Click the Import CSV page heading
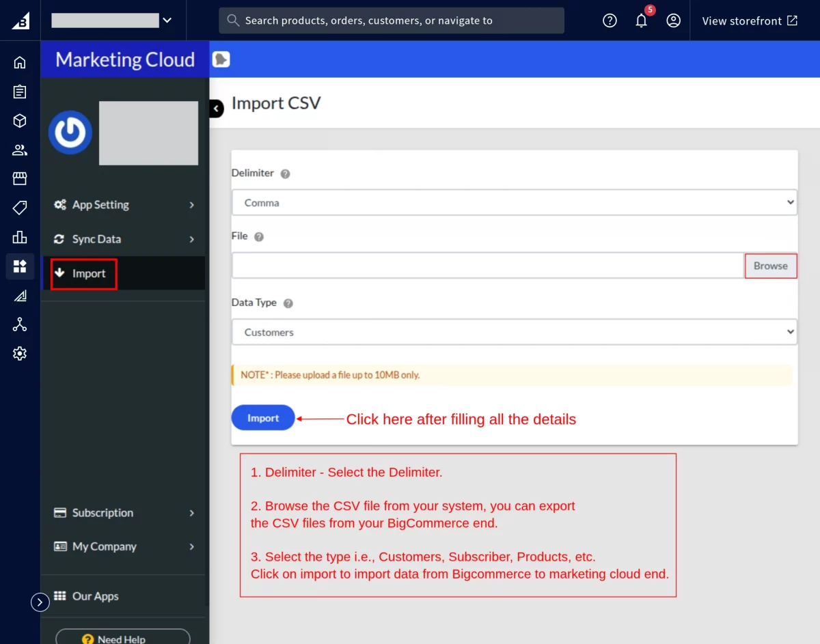The image size is (820, 644). click(276, 103)
